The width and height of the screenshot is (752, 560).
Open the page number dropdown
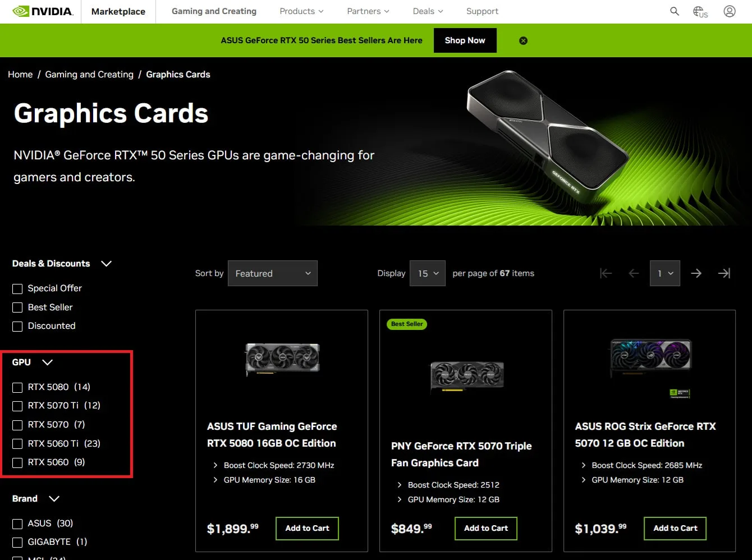coord(665,273)
